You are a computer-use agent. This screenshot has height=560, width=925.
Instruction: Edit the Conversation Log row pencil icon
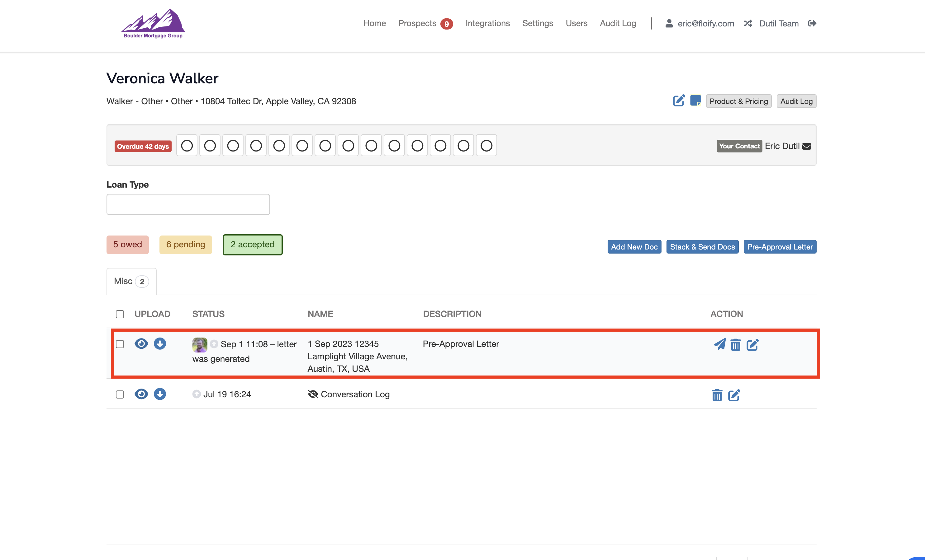734,395
